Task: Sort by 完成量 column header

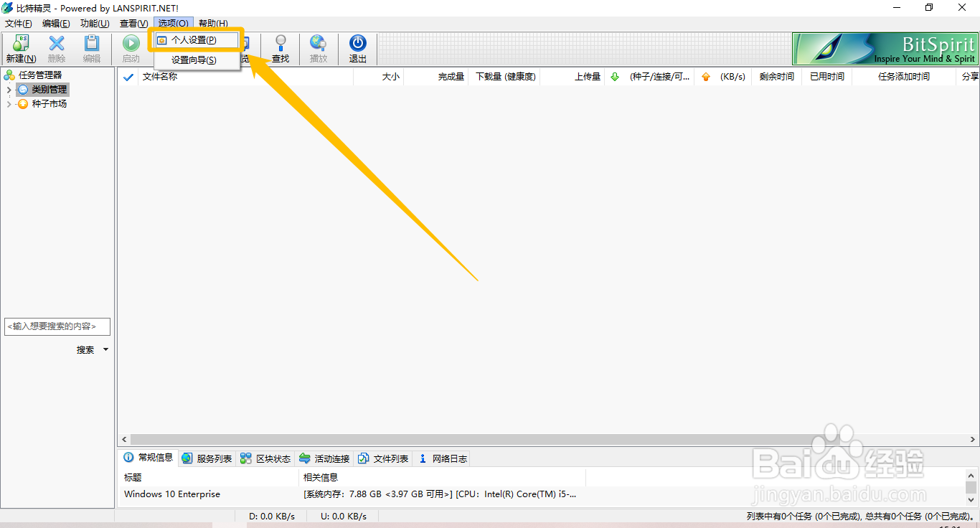Action: click(x=436, y=77)
